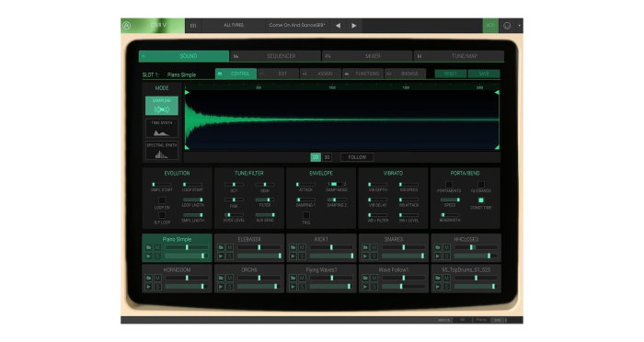Switch waveform view to 2D
The height and width of the screenshot is (342, 644).
pos(316,157)
